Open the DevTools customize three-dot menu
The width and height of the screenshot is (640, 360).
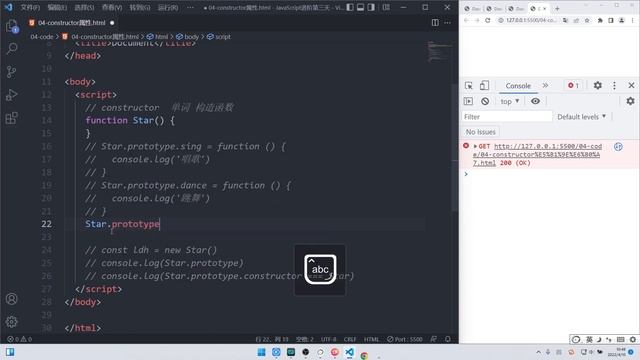[x=614, y=85]
